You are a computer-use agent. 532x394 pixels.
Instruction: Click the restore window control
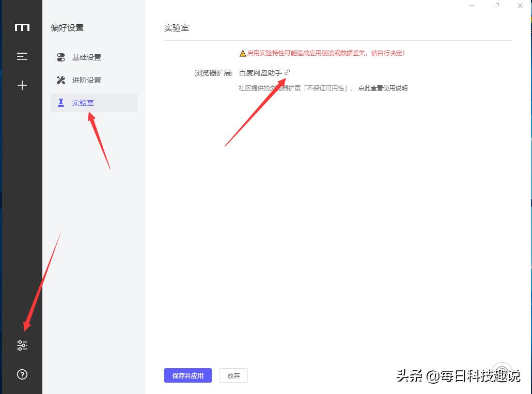click(x=496, y=6)
